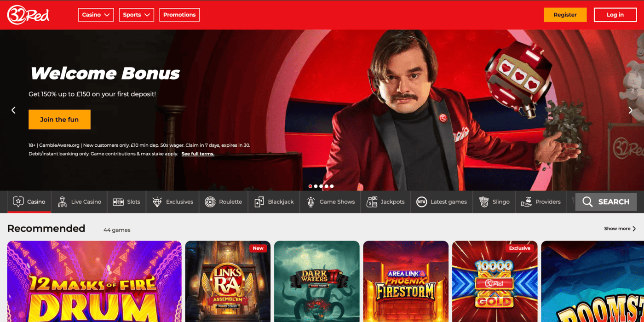This screenshot has width=644, height=322.
Task: Select the third carousel dot
Action: click(x=321, y=186)
